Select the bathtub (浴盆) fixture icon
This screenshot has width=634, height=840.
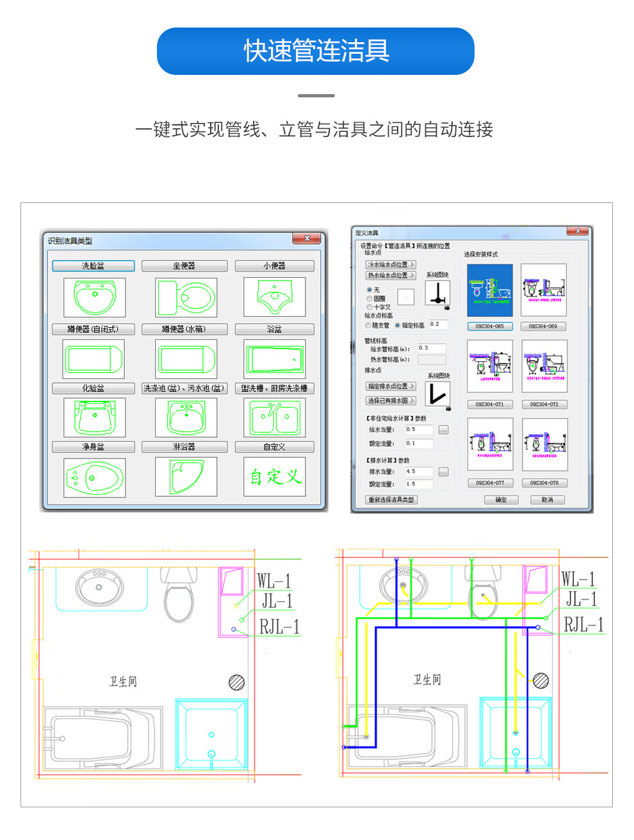(275, 359)
